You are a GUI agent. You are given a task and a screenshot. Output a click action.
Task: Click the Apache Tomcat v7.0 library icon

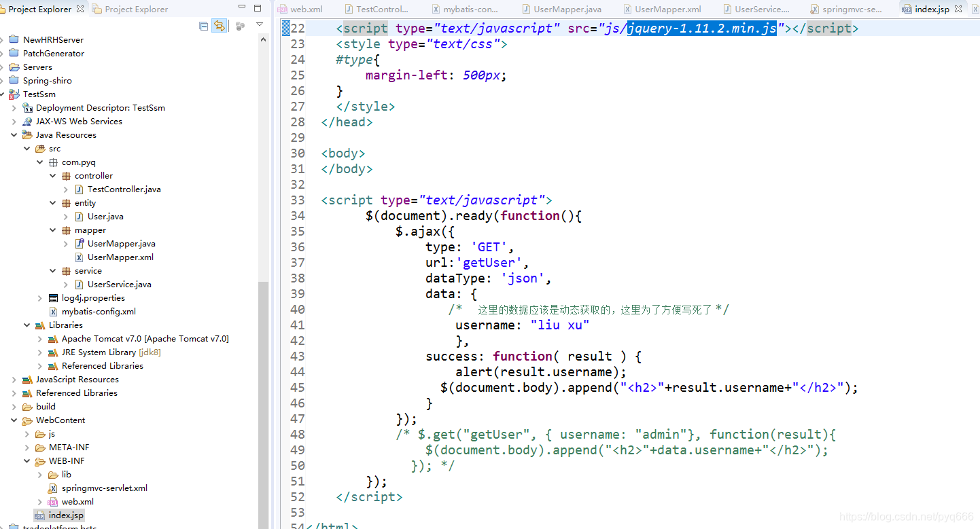(53, 339)
